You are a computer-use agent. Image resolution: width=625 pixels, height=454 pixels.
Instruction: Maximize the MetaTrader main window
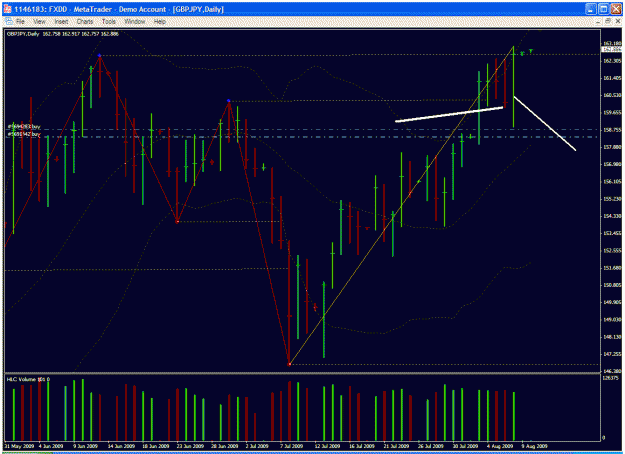click(x=604, y=9)
